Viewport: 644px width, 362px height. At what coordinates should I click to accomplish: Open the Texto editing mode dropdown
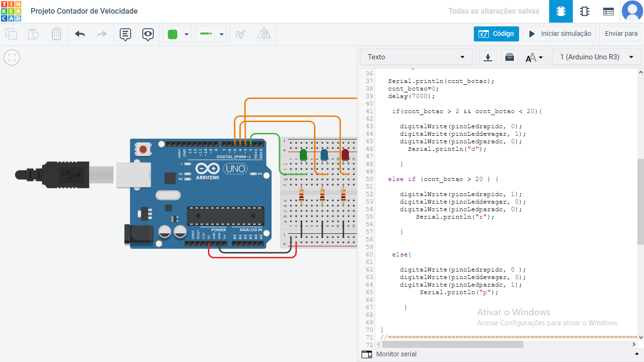[416, 57]
